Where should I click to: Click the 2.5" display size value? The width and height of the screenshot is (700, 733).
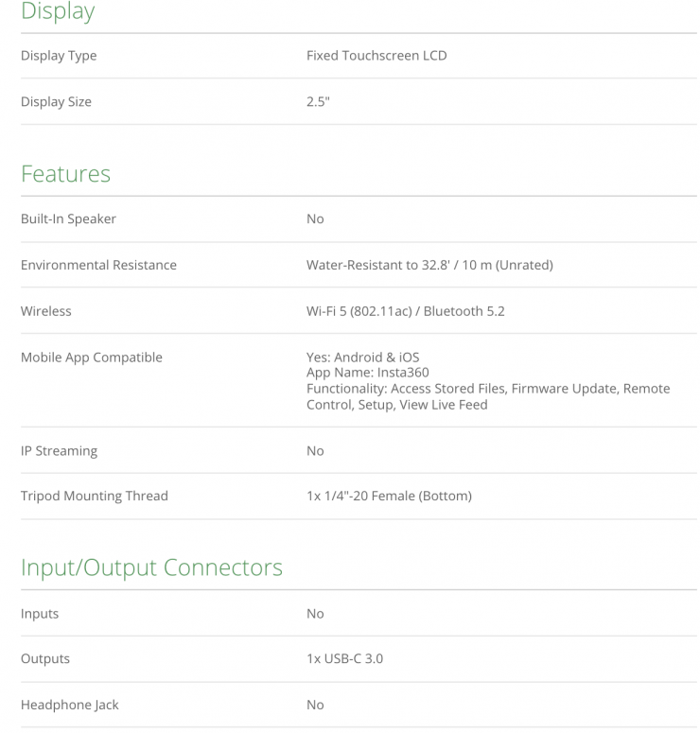[x=318, y=102]
